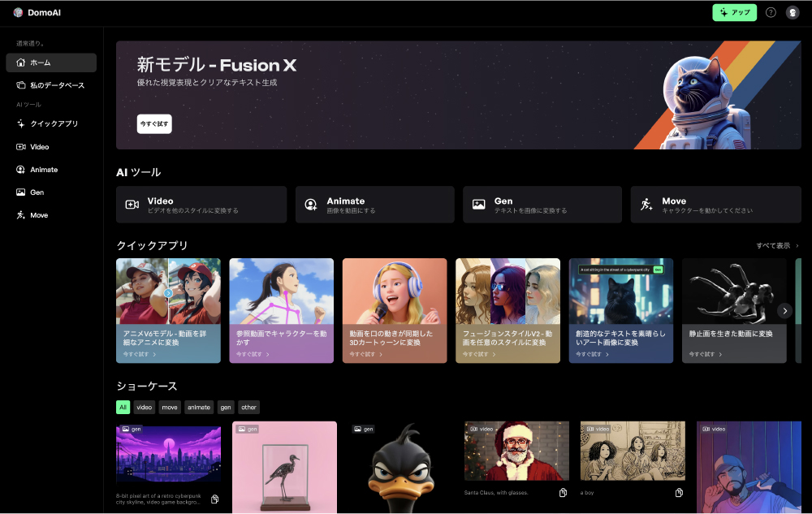This screenshot has height=514, width=812.
Task: Open the user profile avatar
Action: (x=793, y=12)
